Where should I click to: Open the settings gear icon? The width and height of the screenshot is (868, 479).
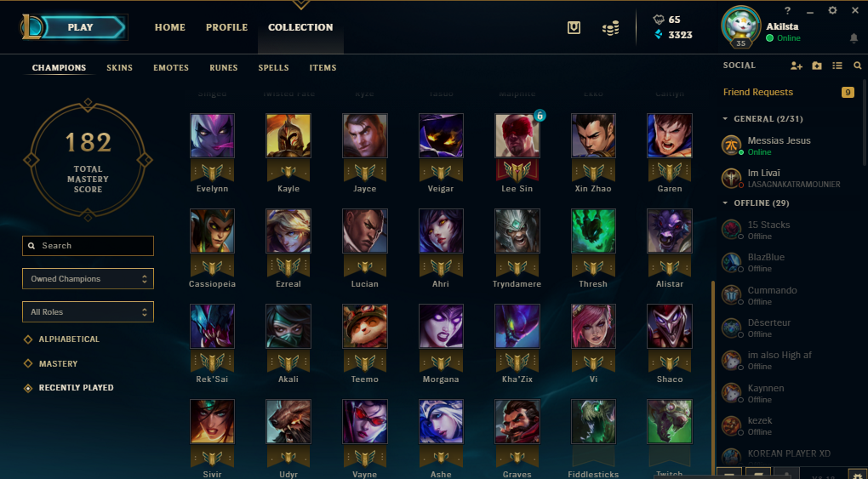pos(832,10)
